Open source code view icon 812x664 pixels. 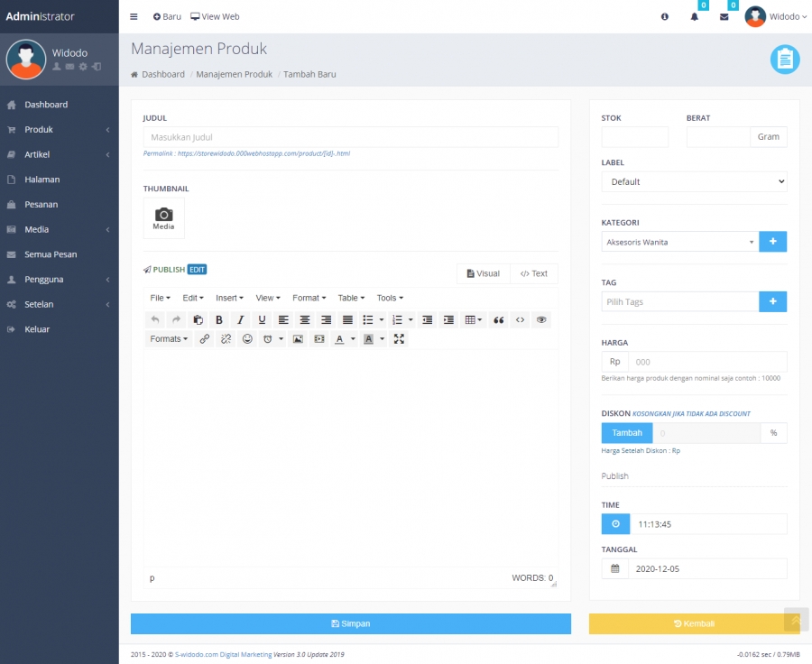point(520,319)
